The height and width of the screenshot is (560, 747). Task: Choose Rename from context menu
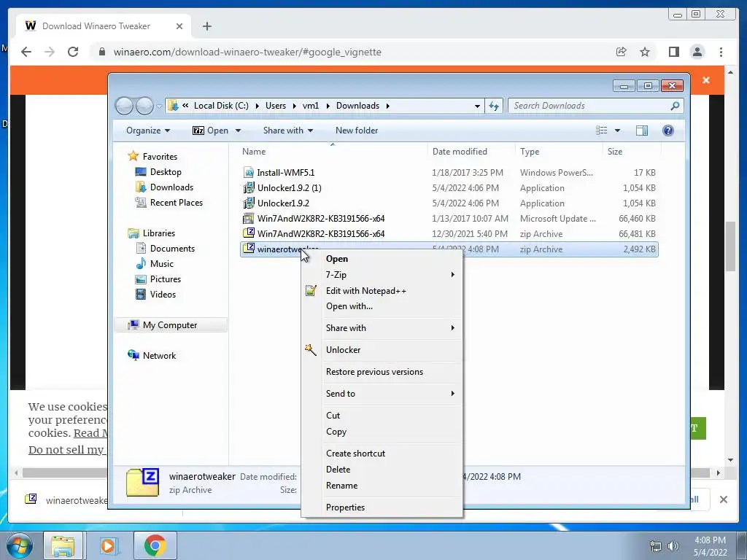pyautogui.click(x=382, y=486)
